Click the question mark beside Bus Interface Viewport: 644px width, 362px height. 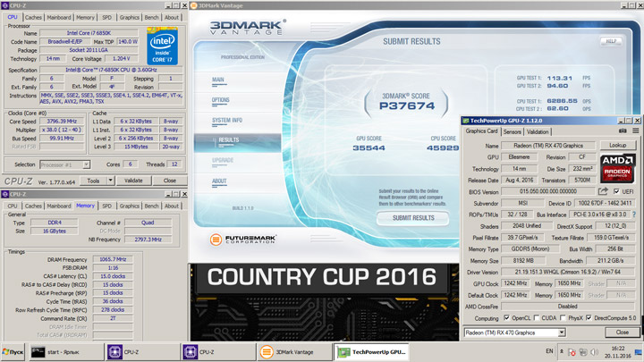pyautogui.click(x=634, y=215)
